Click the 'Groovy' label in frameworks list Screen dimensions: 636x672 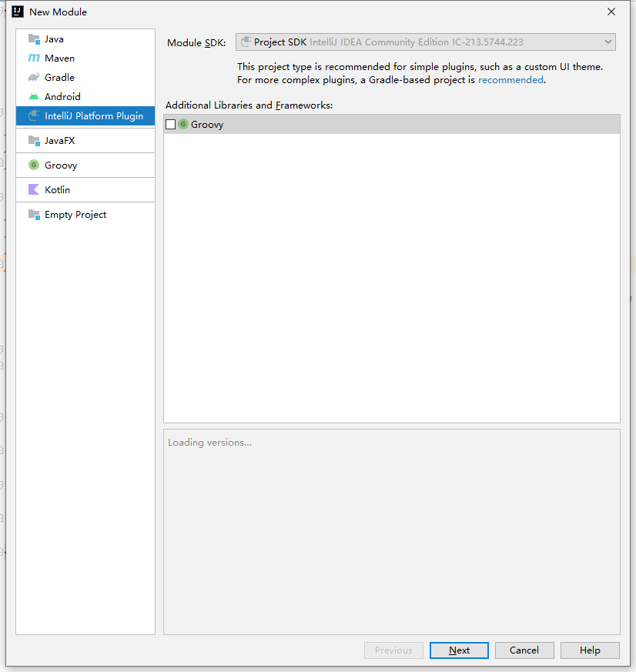(207, 125)
